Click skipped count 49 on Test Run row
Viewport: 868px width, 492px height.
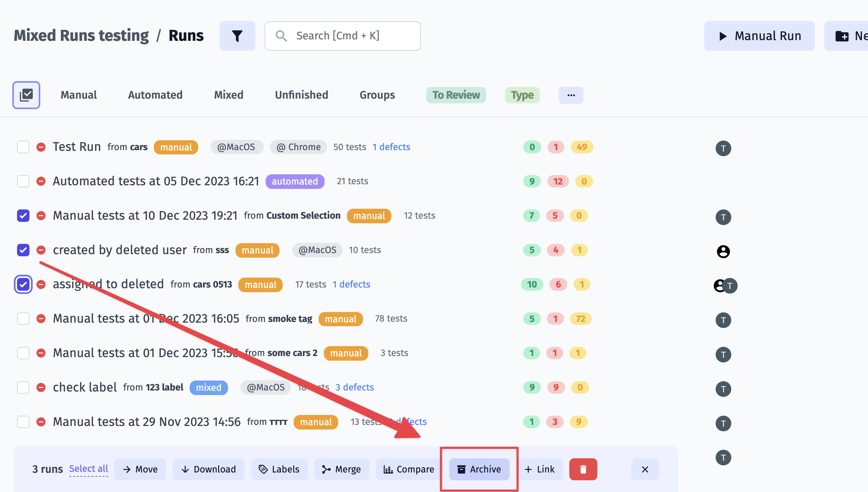click(582, 147)
